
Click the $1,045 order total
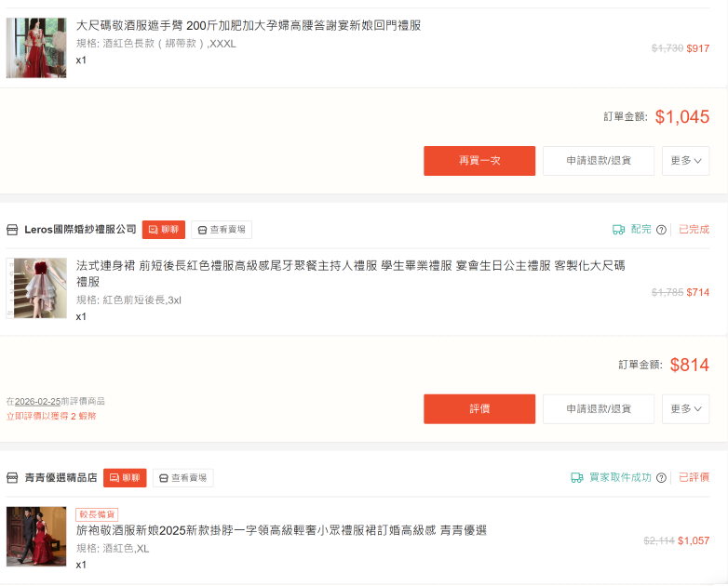[682, 117]
